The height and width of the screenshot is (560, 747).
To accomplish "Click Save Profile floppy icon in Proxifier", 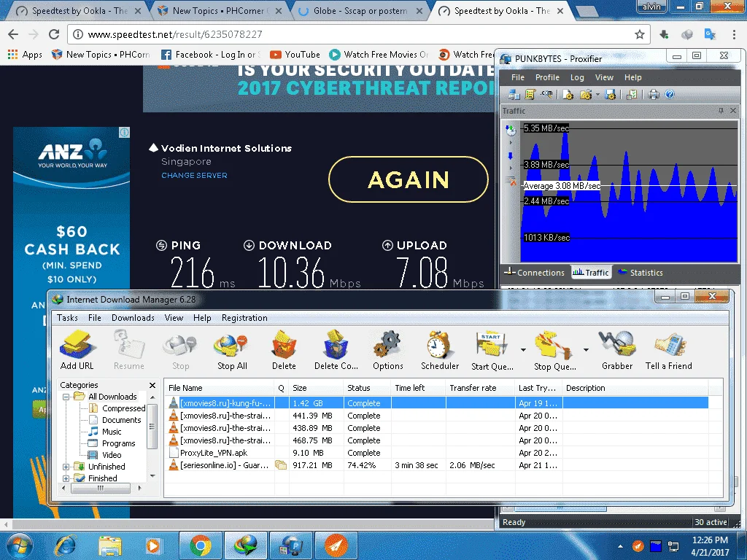I will 611,94.
